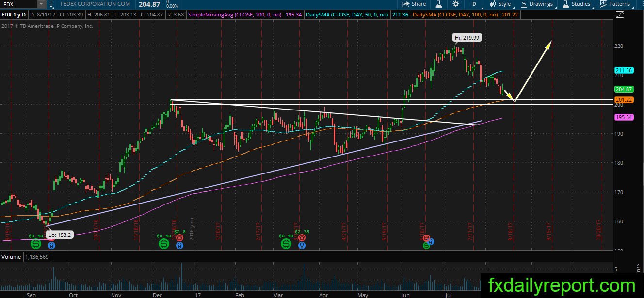
Task: Click the red earnings phone icon in June
Action: point(427,238)
